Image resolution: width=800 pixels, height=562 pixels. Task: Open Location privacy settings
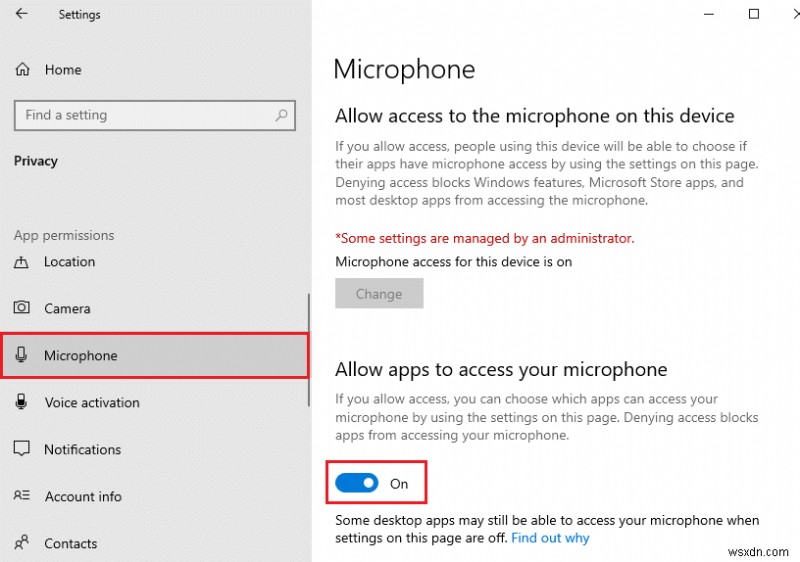pyautogui.click(x=69, y=262)
